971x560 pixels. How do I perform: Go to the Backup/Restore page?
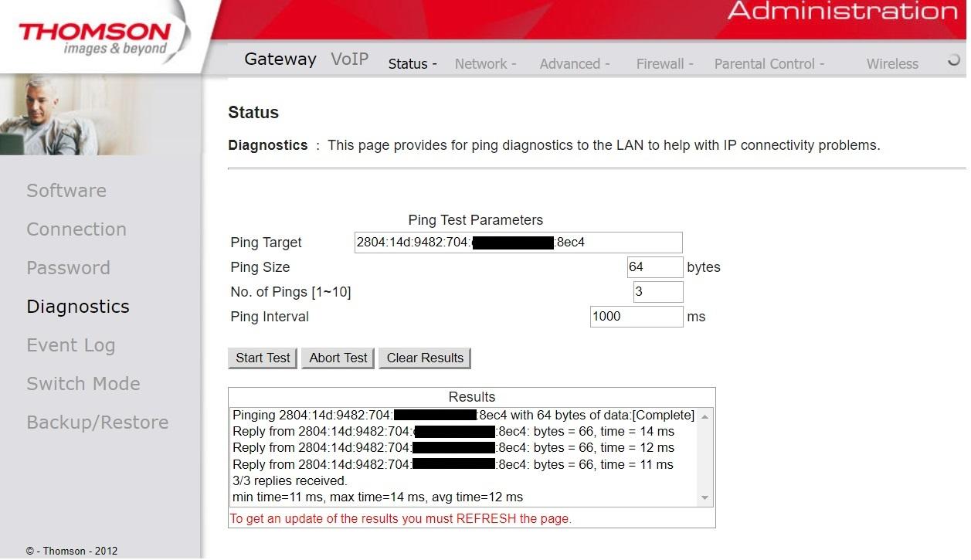97,423
